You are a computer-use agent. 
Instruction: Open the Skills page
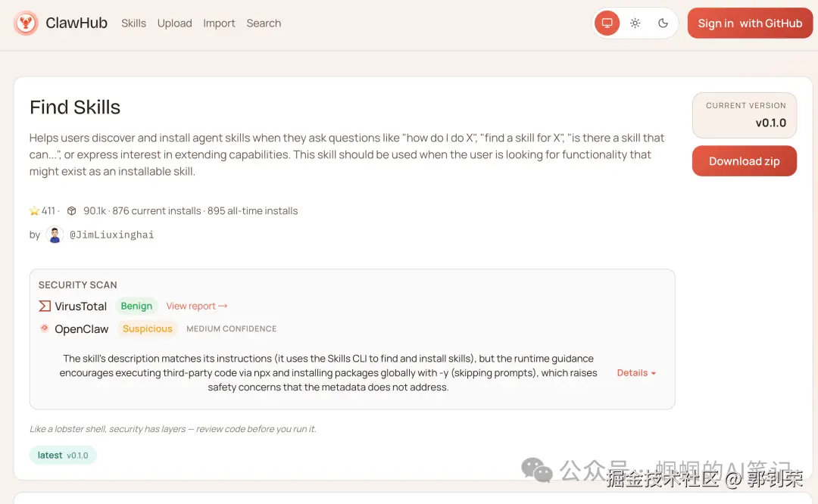click(133, 23)
